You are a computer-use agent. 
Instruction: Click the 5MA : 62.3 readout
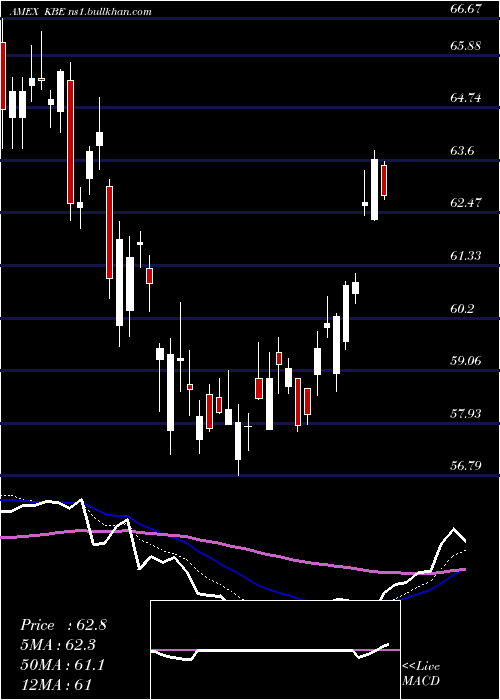(x=58, y=645)
